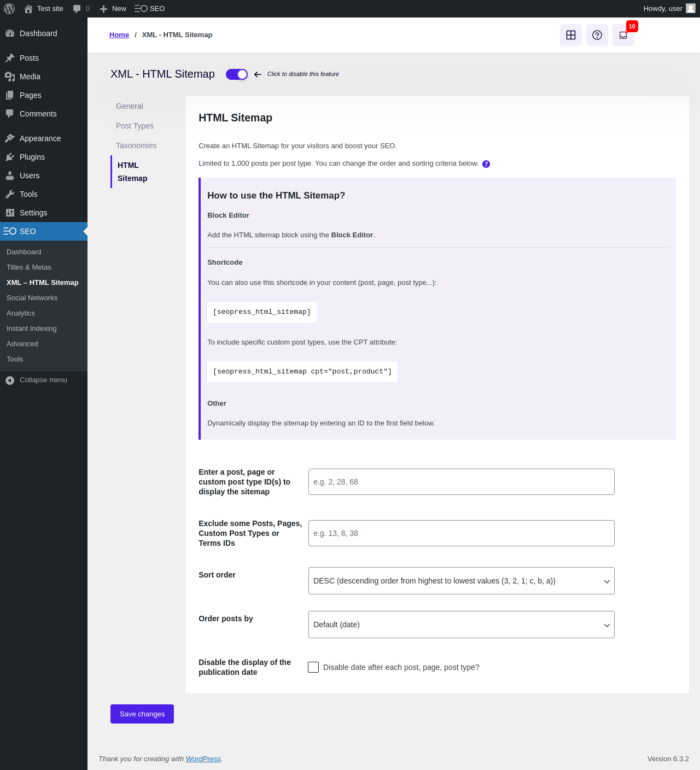Expand the Order posts by dropdown
700x770 pixels.
462,625
